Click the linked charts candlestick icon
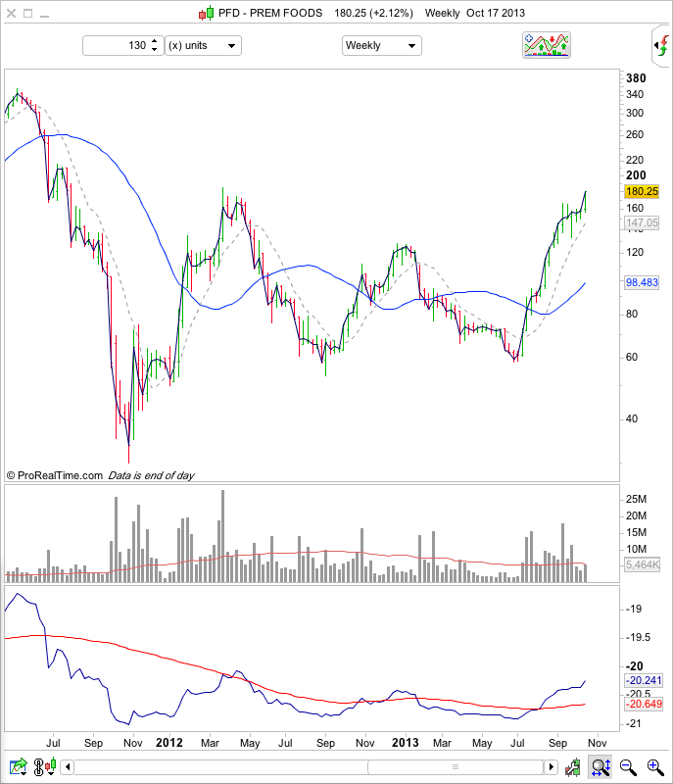673x784 pixels. pyautogui.click(x=45, y=766)
